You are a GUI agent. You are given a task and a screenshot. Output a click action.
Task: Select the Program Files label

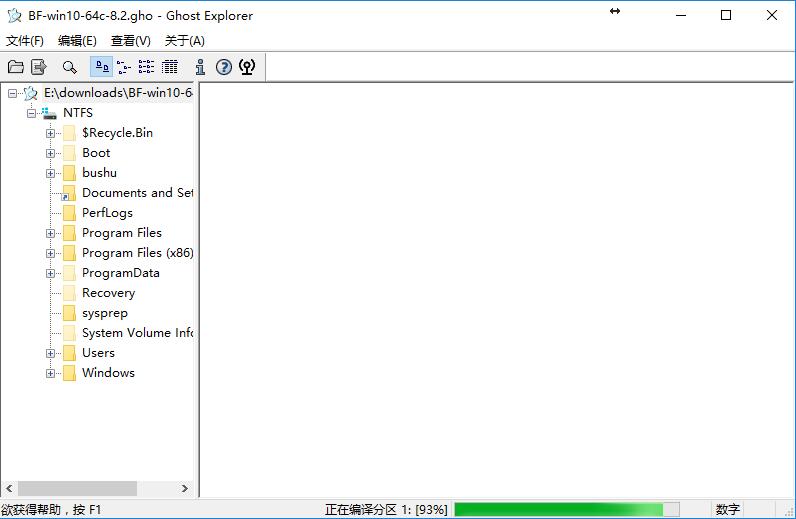tap(122, 233)
